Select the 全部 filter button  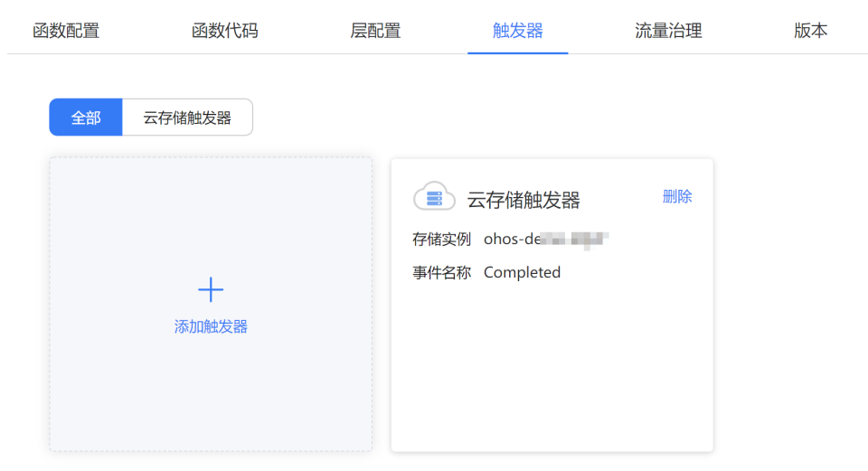pos(86,118)
